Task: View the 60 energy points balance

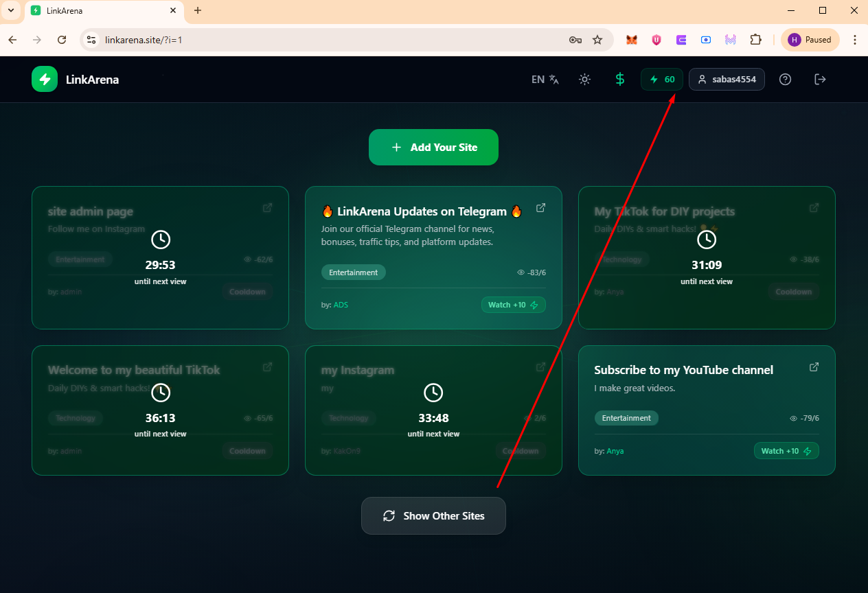Action: pos(662,79)
